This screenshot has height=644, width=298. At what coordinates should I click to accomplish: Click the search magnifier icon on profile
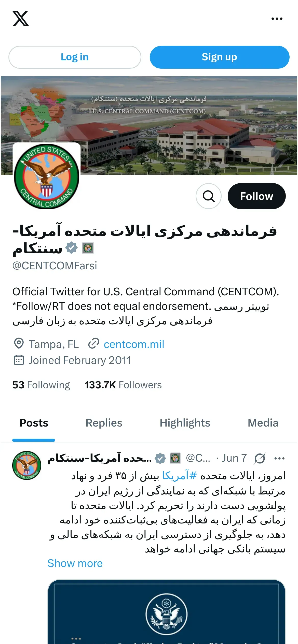[x=209, y=196]
